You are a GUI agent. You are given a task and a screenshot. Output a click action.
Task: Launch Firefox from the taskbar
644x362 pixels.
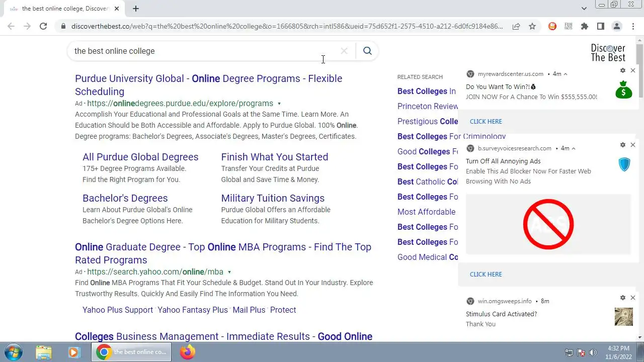pyautogui.click(x=188, y=352)
